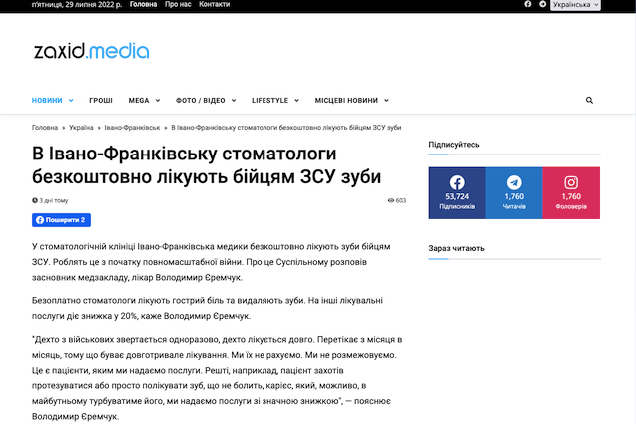Expand the НОВИНИ menu
The height and width of the screenshot is (424, 636).
52,101
